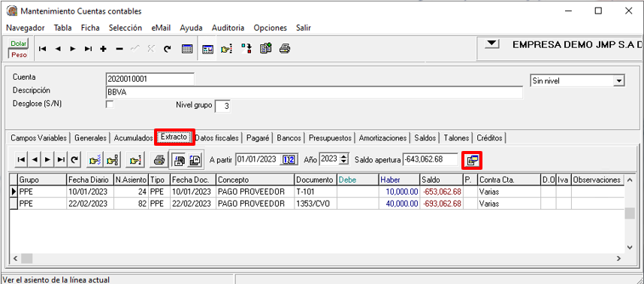Add a new account record (plus icon)
Screen dimensions: 644x284
(104, 49)
